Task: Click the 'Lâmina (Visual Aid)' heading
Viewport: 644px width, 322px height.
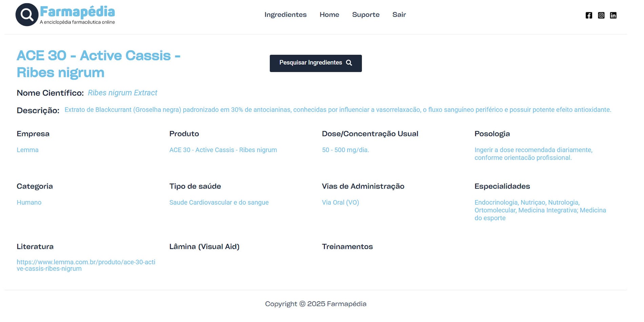Action: [204, 246]
